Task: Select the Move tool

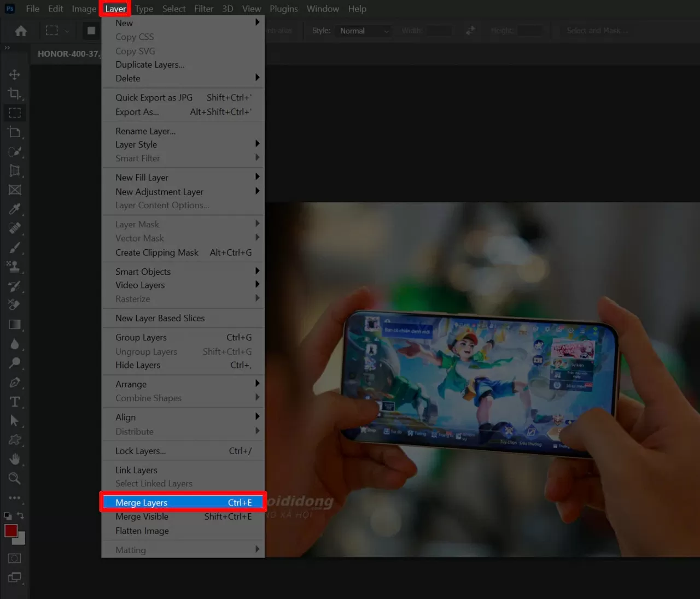Action: point(15,74)
